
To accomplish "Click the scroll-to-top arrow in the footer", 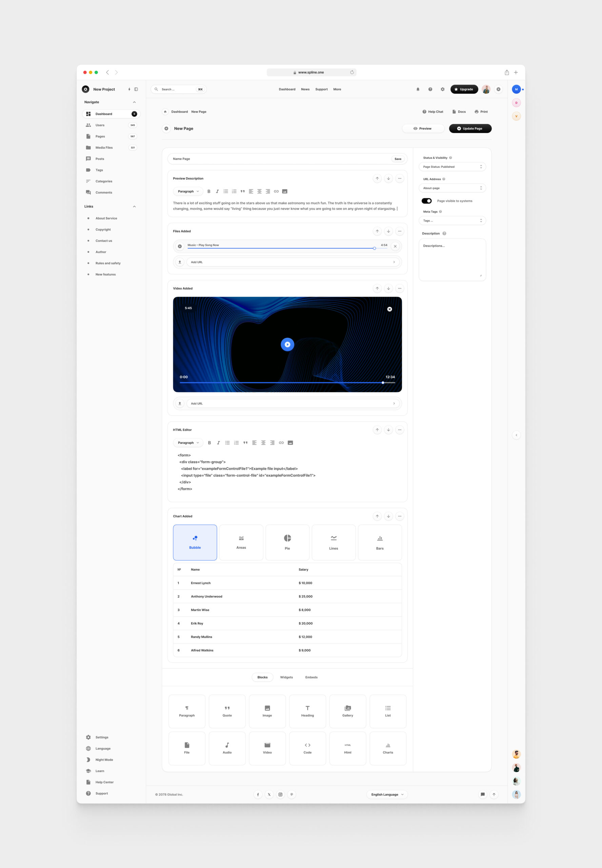I will (494, 794).
